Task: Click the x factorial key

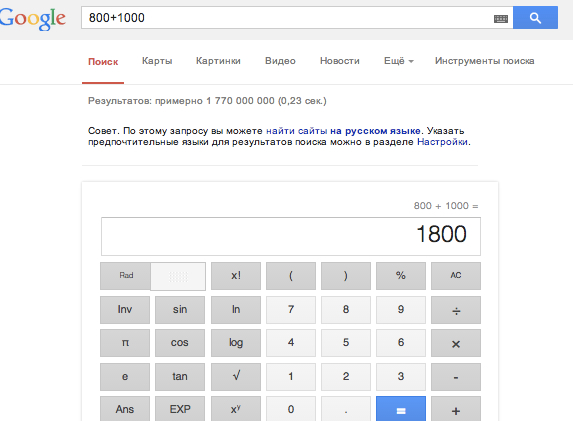Action: [x=236, y=276]
